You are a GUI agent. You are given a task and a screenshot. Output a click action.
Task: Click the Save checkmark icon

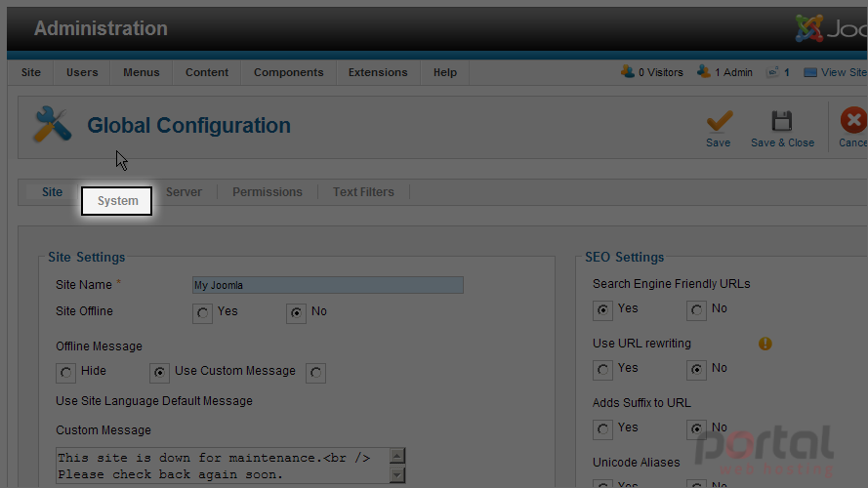(x=719, y=122)
